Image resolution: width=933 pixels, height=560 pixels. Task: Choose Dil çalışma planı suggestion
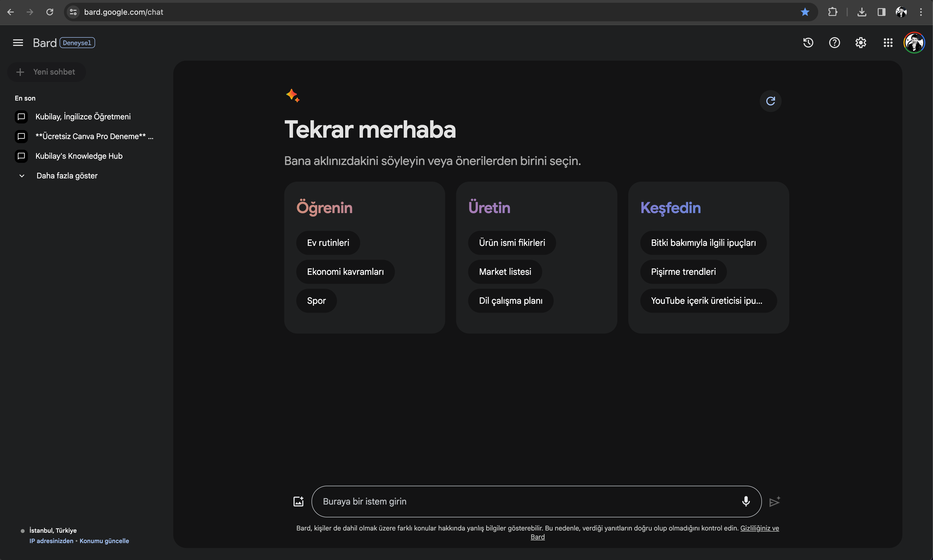click(x=511, y=301)
